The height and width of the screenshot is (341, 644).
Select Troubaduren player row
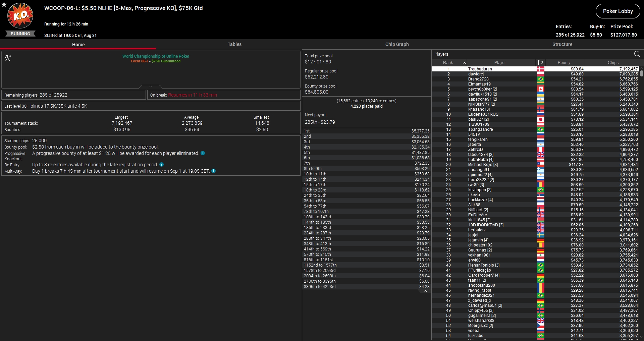coord(536,69)
